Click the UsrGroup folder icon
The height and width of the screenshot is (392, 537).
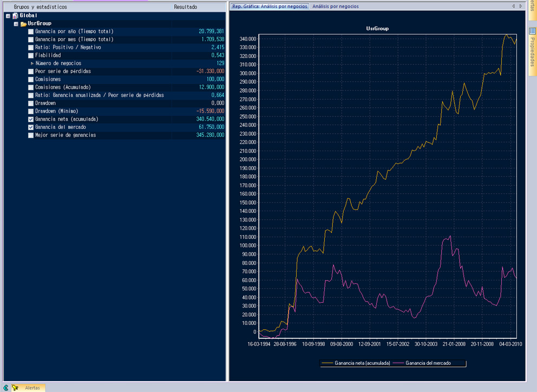23,24
